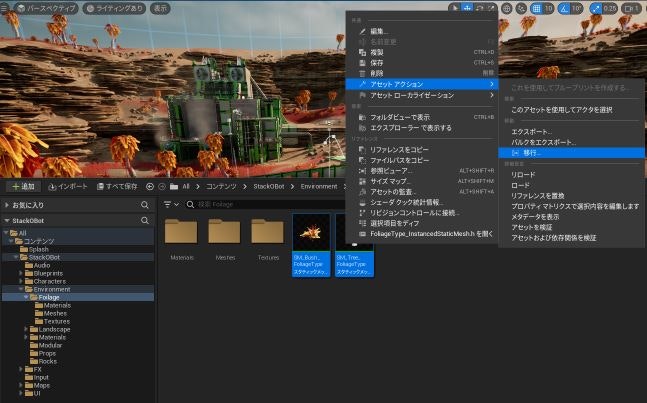Click 移行 migrate in asset actions submenu
Image resolution: width=647 pixels, height=403 pixels.
[x=571, y=153]
